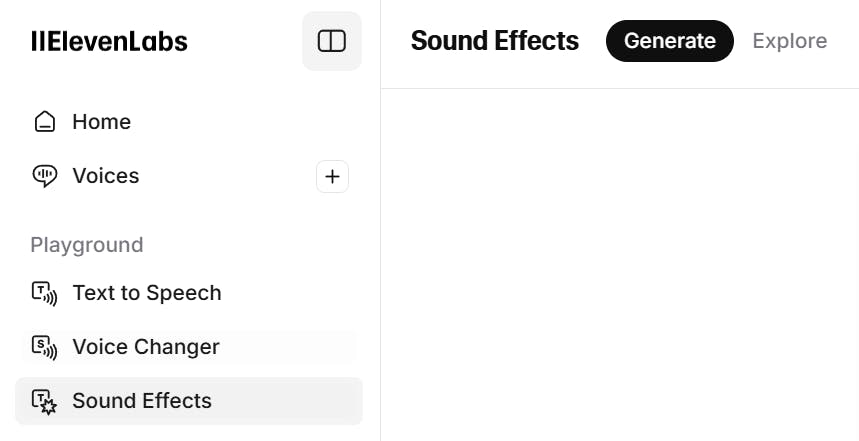Click the Sound Effects sidebar icon

click(45, 401)
